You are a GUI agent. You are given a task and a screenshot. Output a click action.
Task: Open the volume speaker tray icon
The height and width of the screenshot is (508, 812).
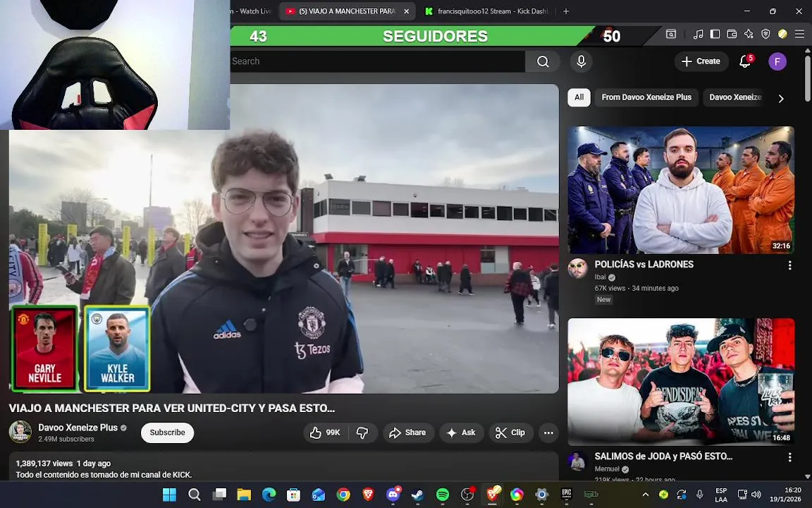(756, 495)
